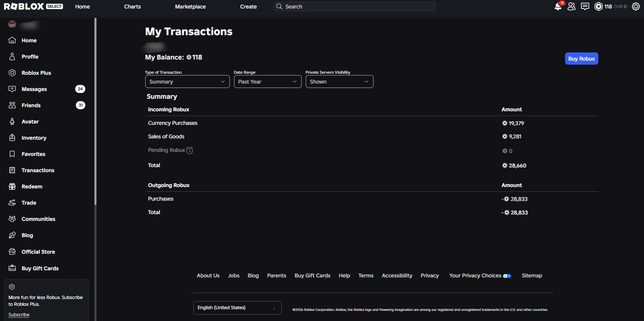Image resolution: width=644 pixels, height=321 pixels.
Task: Open the Help footer link
Action: (344, 276)
